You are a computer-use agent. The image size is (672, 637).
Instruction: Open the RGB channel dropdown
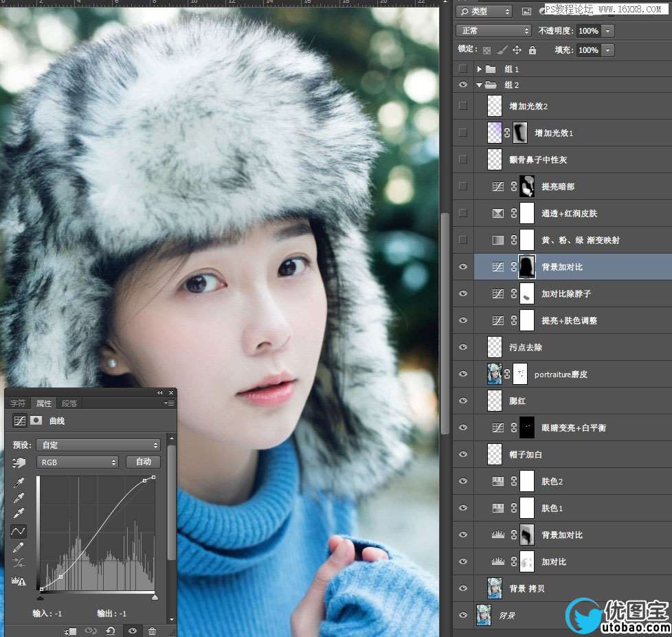pyautogui.click(x=78, y=462)
